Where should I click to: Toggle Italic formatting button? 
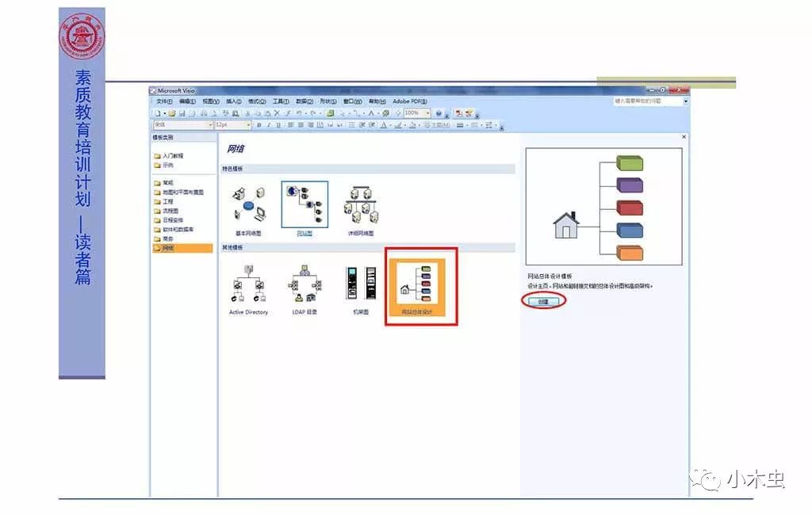click(x=268, y=125)
